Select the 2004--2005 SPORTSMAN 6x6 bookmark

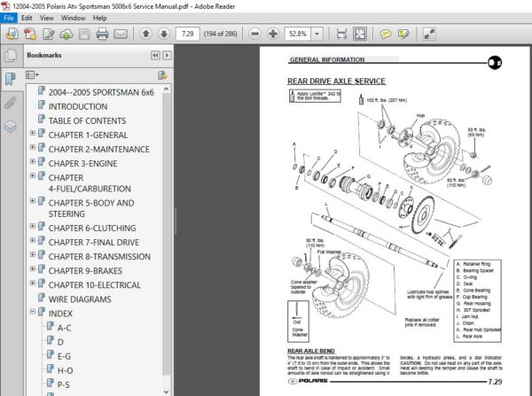(101, 92)
